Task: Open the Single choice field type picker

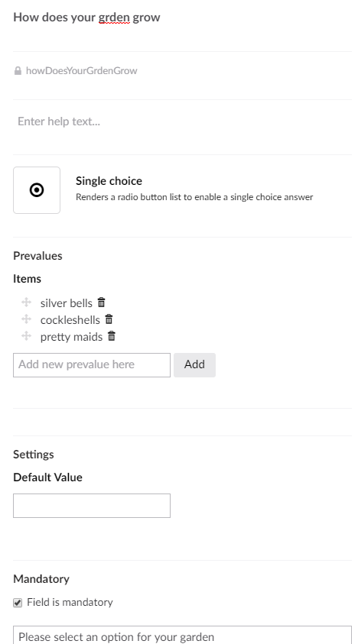Action: click(37, 190)
